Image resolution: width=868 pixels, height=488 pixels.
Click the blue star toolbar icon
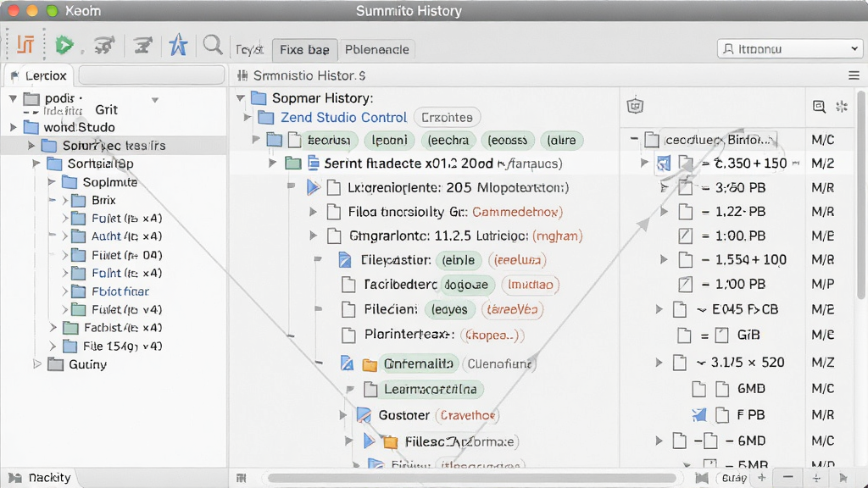pyautogui.click(x=178, y=45)
